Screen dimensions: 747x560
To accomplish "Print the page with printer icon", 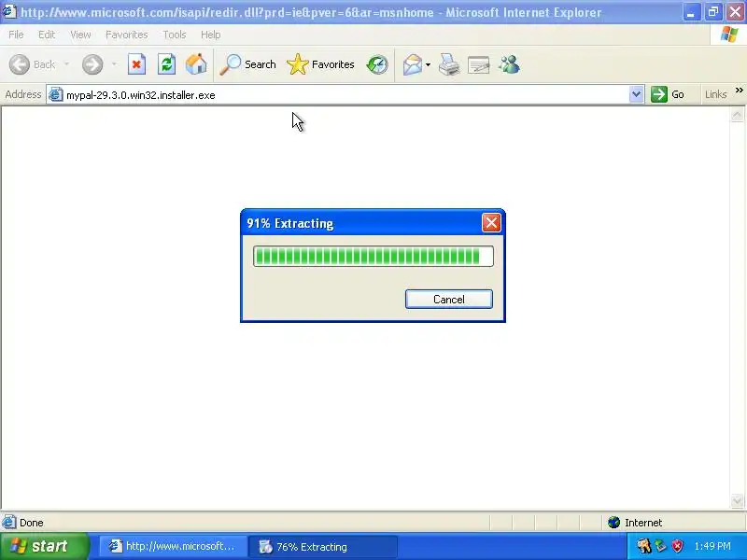I will click(449, 64).
